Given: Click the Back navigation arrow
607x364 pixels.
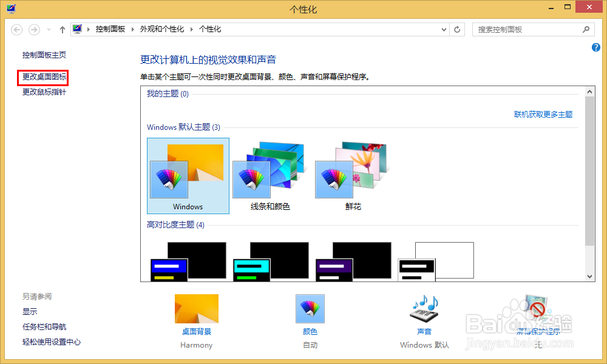Looking at the screenshot, I should pyautogui.click(x=16, y=29).
